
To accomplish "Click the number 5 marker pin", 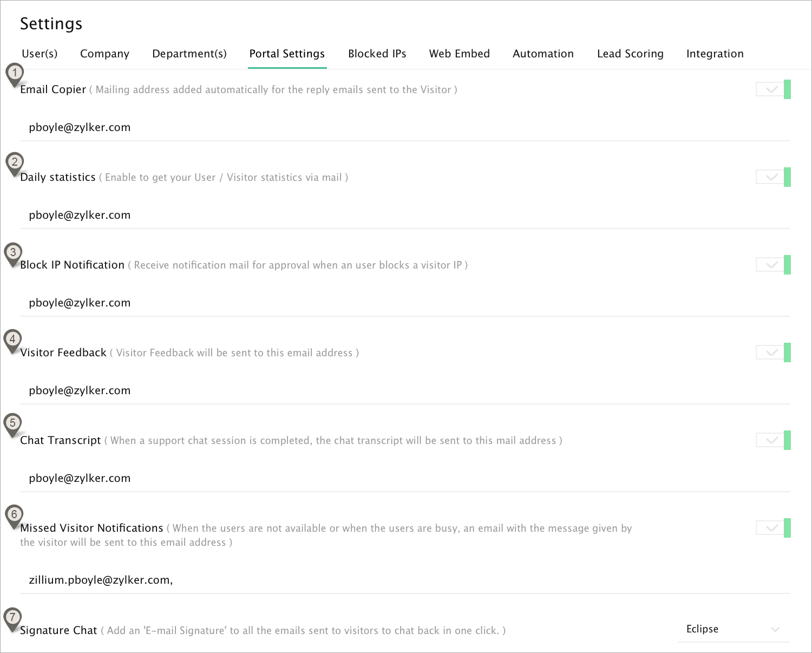I will coord(12,423).
